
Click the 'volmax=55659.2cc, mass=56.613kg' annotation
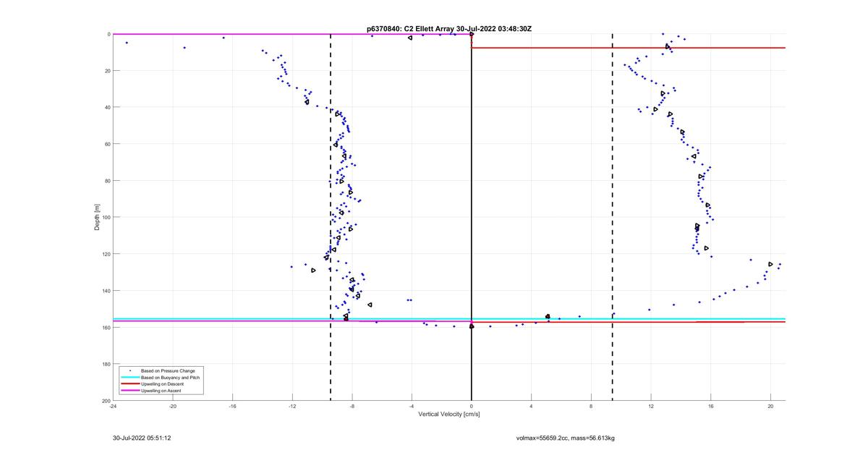[x=566, y=438]
